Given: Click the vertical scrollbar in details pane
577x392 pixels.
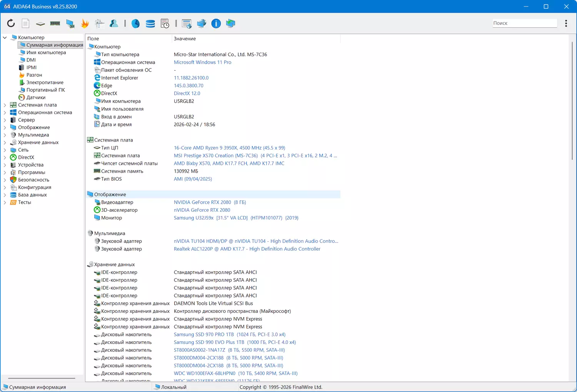Looking at the screenshot, I should [572, 100].
